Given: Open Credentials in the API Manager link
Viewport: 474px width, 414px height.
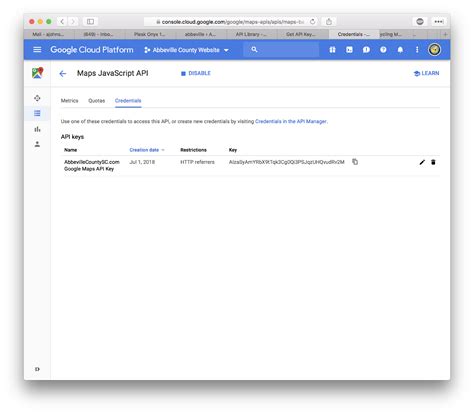Looking at the screenshot, I should tap(291, 121).
